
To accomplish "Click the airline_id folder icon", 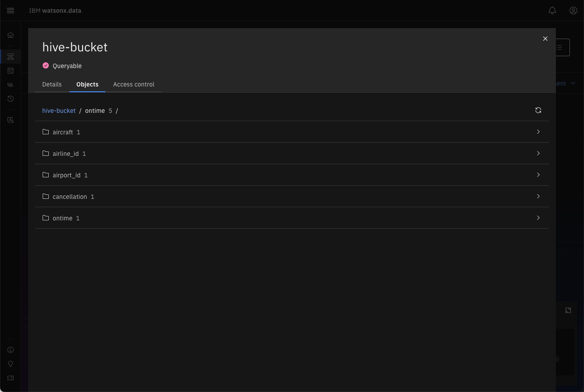I will click(x=46, y=153).
